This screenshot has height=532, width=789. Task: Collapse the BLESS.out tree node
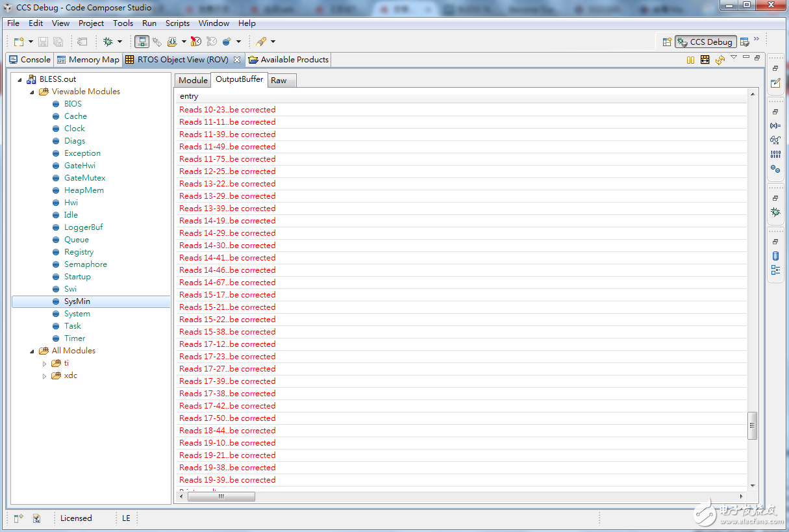20,79
